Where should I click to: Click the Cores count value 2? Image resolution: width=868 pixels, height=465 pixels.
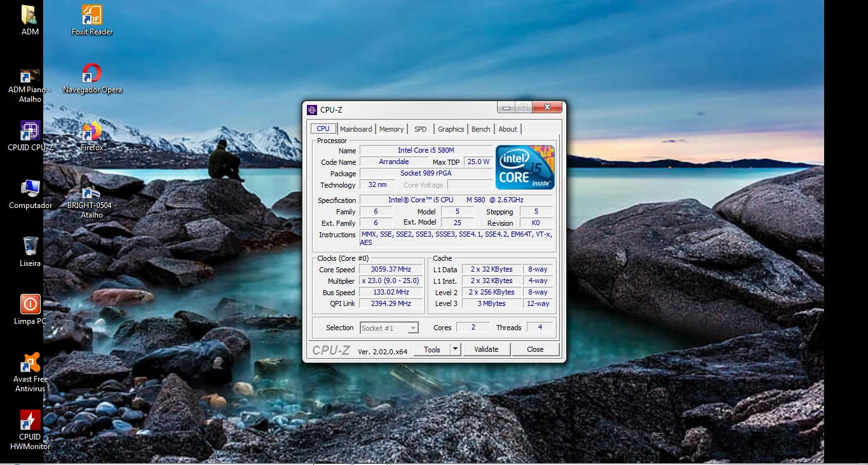[x=473, y=327]
